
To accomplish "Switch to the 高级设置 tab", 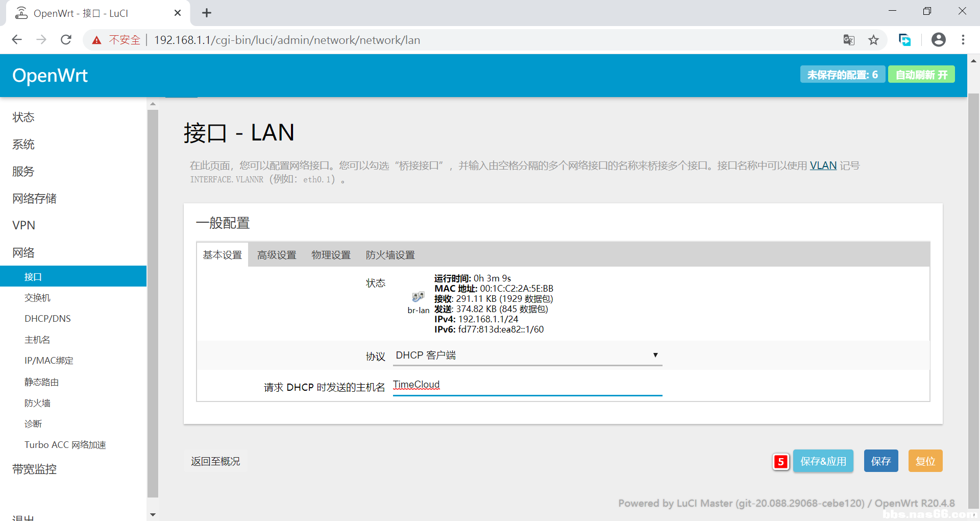I will (x=277, y=255).
